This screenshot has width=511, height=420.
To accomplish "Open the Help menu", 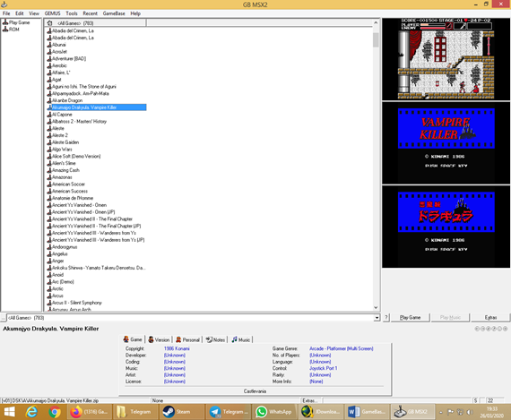I will pos(135,13).
